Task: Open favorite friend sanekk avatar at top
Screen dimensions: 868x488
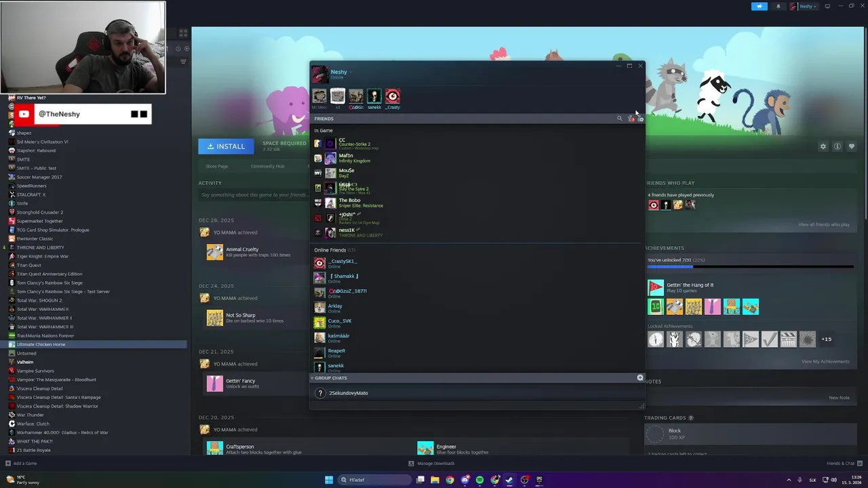Action: (x=374, y=96)
